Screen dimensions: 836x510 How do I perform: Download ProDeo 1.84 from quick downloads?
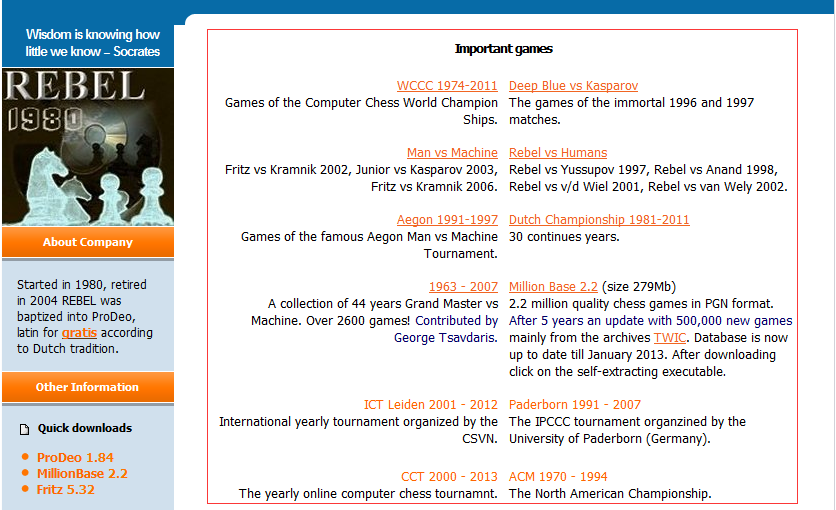click(75, 458)
